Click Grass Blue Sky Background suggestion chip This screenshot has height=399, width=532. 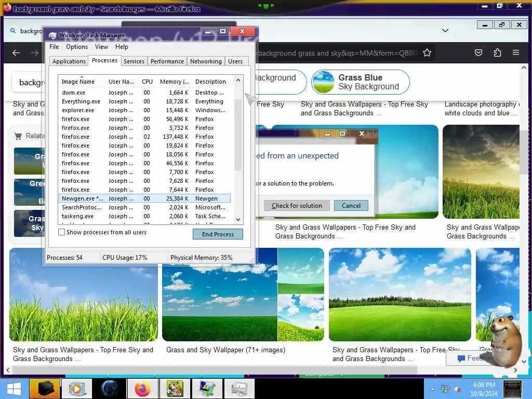(361, 82)
